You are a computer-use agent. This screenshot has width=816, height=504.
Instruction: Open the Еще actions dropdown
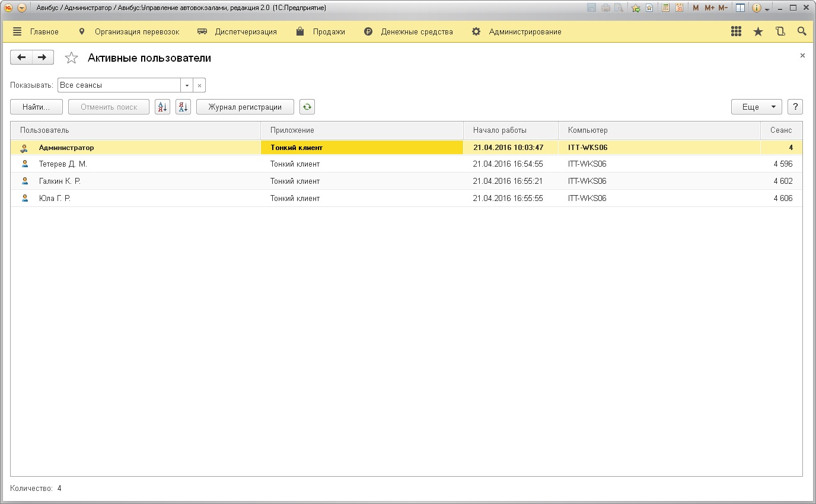click(756, 107)
